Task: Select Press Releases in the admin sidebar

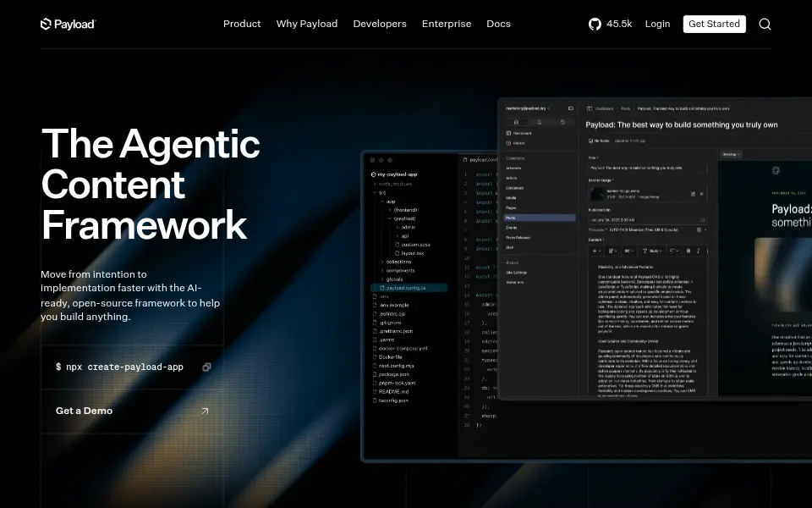Action: tap(518, 237)
